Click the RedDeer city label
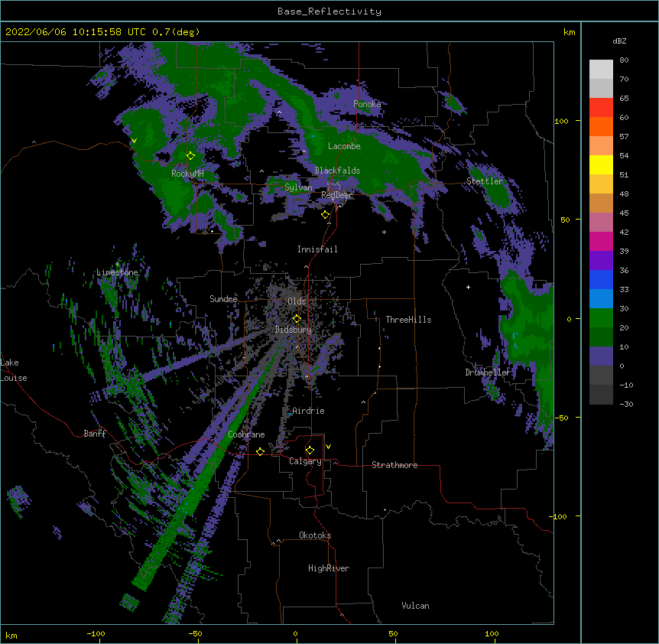This screenshot has width=659, height=644. click(x=337, y=195)
